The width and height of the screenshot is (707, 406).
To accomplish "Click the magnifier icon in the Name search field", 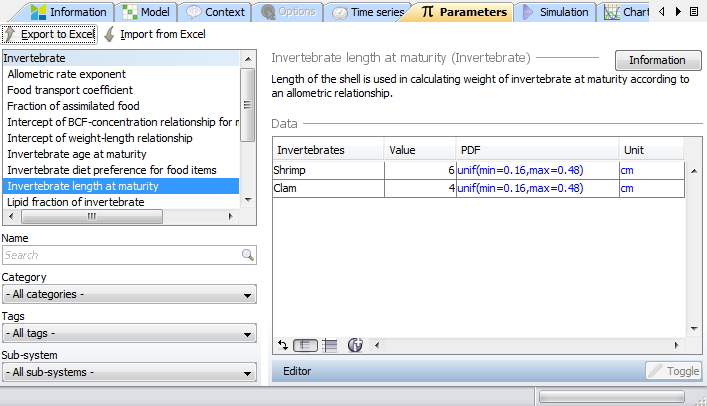I will (x=248, y=256).
